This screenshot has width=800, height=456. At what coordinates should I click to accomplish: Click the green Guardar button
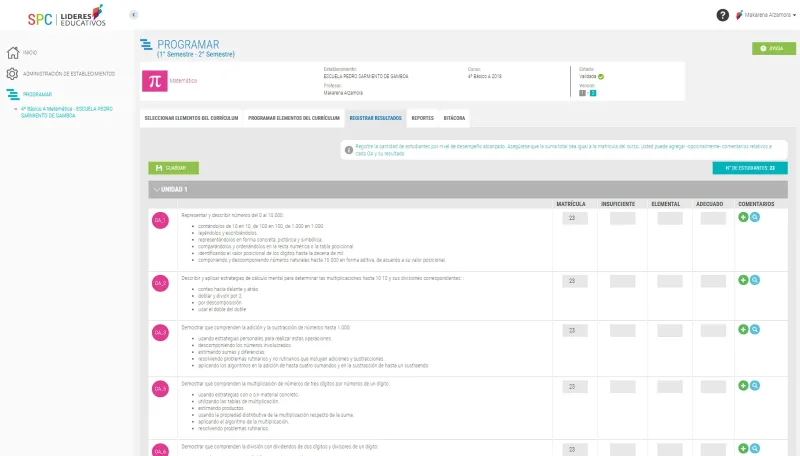(173, 168)
